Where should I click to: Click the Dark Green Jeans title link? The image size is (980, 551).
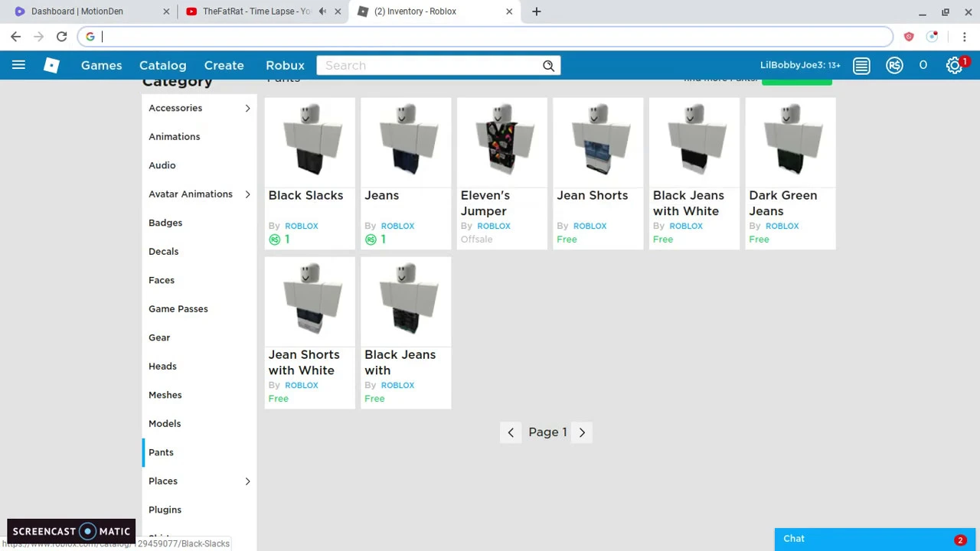[782, 204]
